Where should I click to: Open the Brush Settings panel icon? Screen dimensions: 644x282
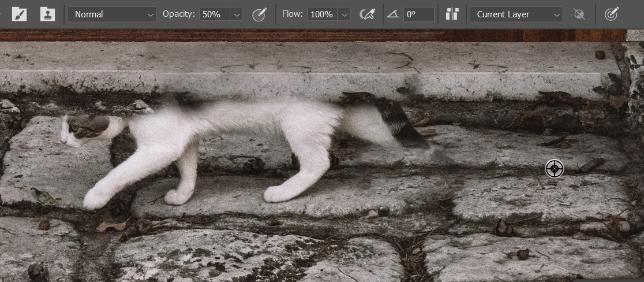19,14
